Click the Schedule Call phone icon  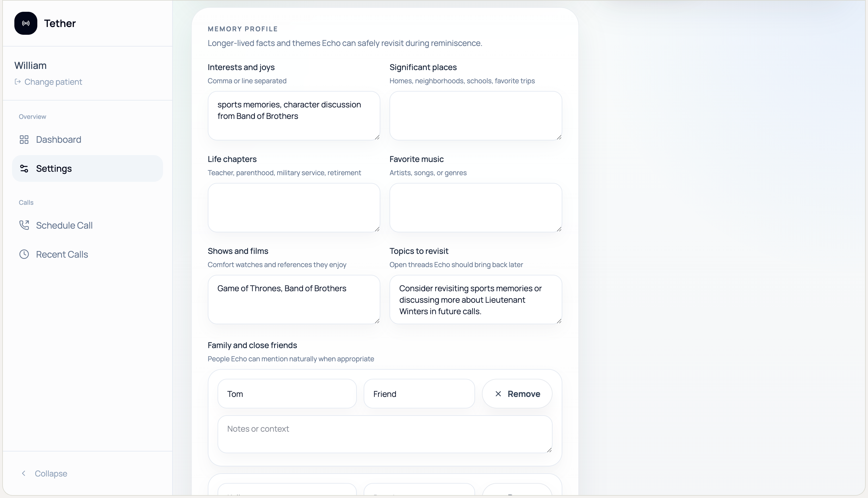(x=24, y=225)
